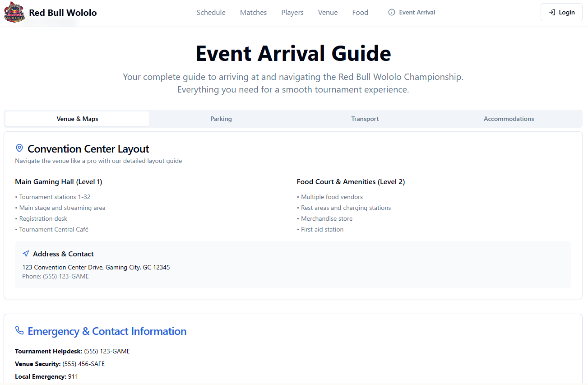Select the Venue & Maps tab

click(77, 119)
